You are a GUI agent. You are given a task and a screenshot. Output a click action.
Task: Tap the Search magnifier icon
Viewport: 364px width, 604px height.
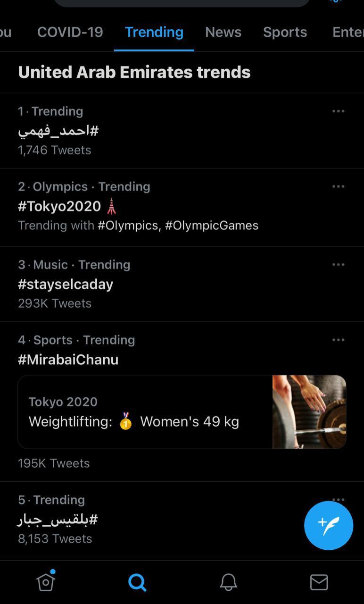(x=137, y=582)
